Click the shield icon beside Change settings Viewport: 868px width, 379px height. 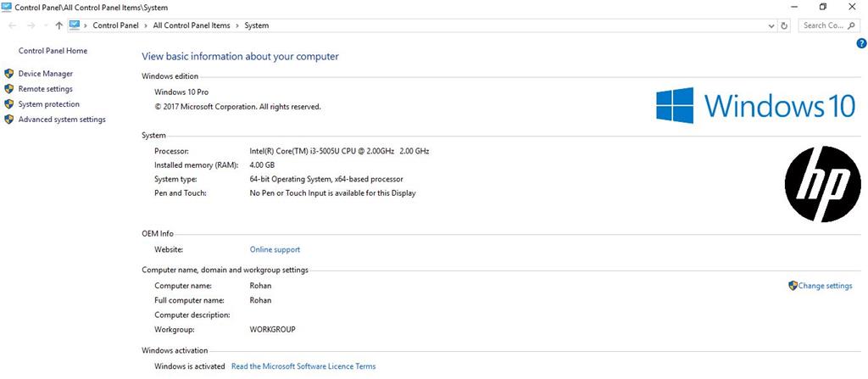pyautogui.click(x=793, y=286)
